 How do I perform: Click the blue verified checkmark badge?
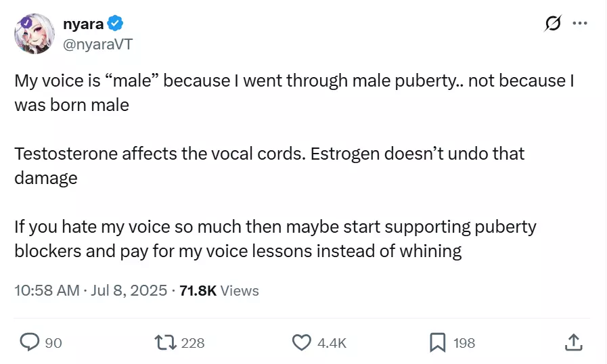116,24
